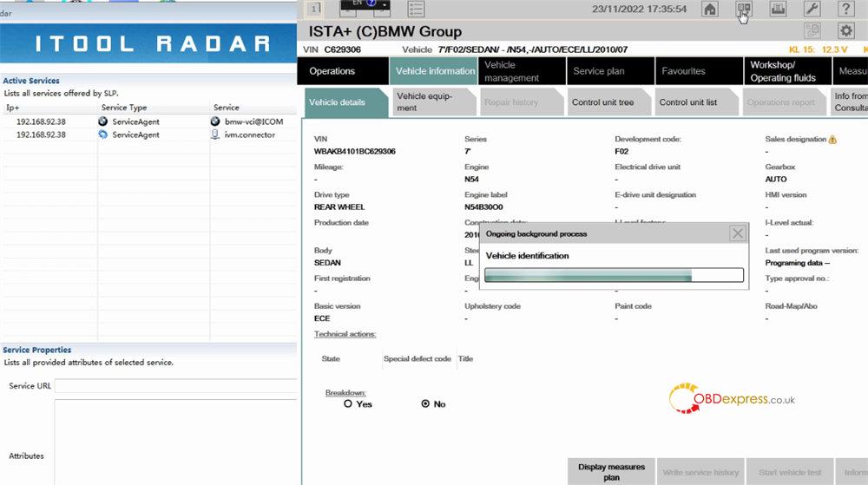The height and width of the screenshot is (485, 868).
Task: Click the Drive type value REAR WHEEL
Action: coord(339,206)
